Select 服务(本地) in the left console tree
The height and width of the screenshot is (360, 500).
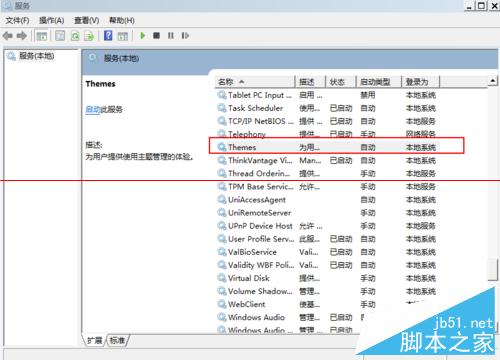click(x=37, y=56)
